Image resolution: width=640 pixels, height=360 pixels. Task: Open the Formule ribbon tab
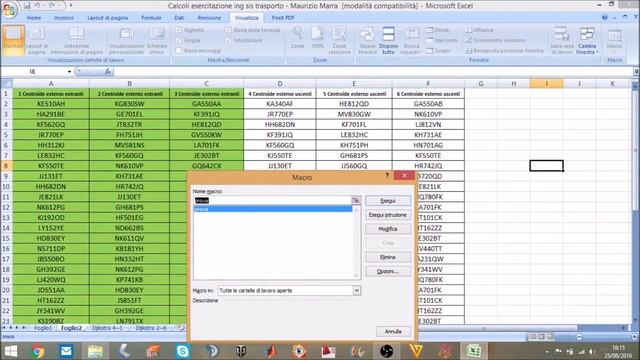pos(151,18)
